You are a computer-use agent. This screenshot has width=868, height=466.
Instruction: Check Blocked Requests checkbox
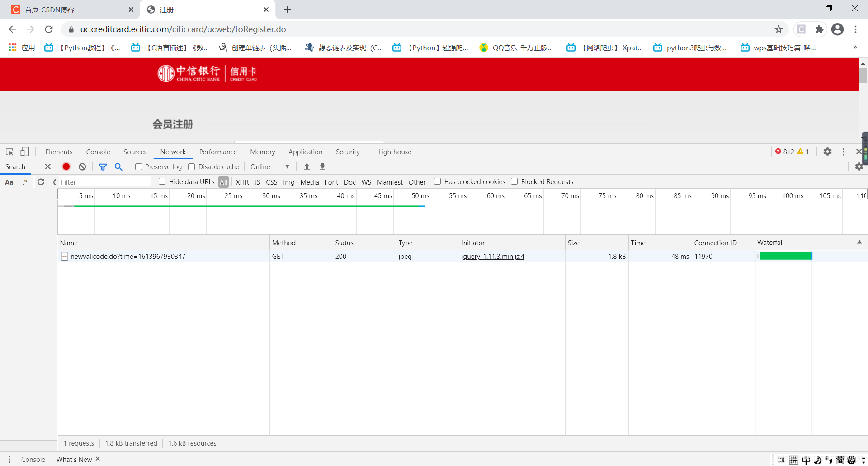pyautogui.click(x=514, y=181)
